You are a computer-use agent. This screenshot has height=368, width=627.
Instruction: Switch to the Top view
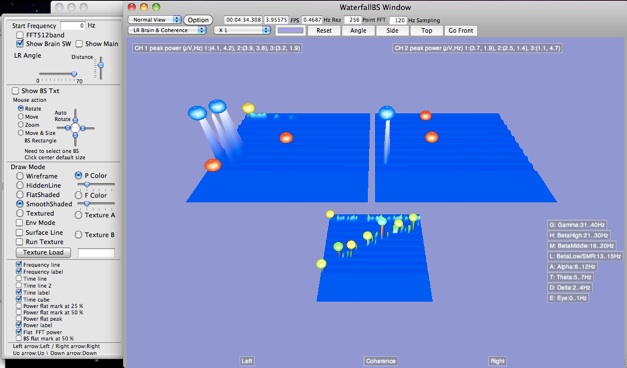pyautogui.click(x=426, y=30)
